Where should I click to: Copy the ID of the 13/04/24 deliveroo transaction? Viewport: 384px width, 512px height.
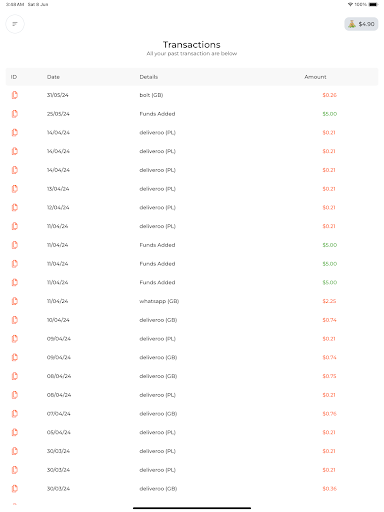click(x=15, y=189)
